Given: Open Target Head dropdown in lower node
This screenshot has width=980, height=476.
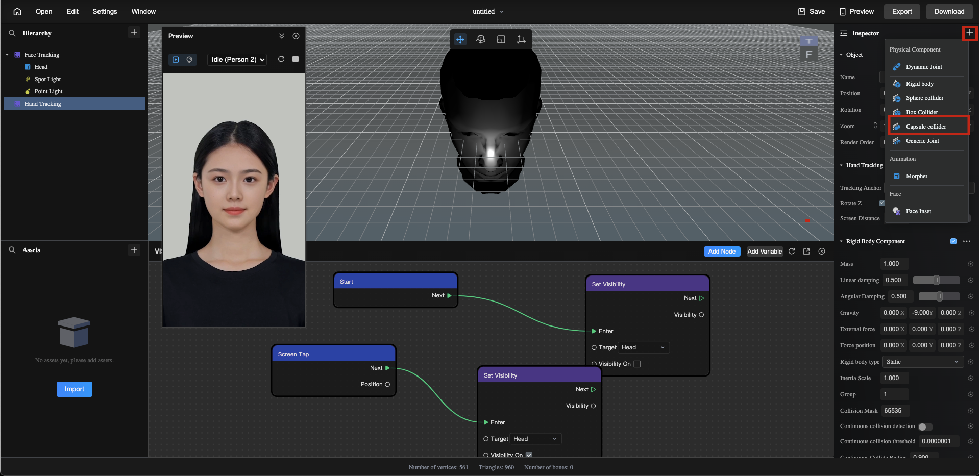Looking at the screenshot, I should tap(535, 439).
